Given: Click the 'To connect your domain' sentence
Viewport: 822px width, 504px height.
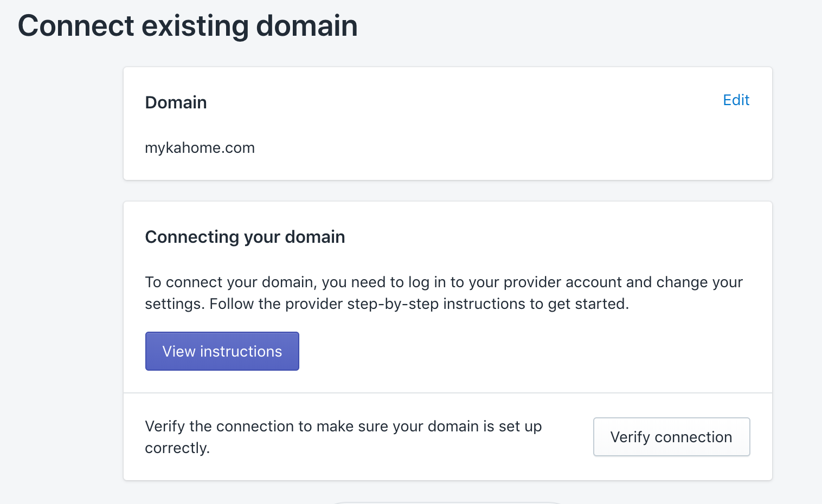Looking at the screenshot, I should [x=444, y=293].
